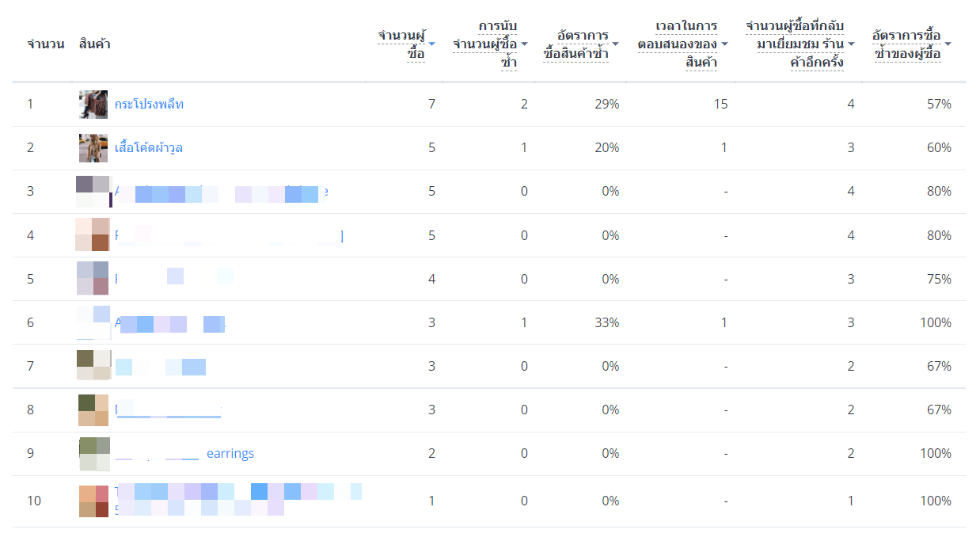Image resolution: width=980 pixels, height=541 pixels.
Task: Click the product thumbnail in row 8
Action: pyautogui.click(x=93, y=410)
